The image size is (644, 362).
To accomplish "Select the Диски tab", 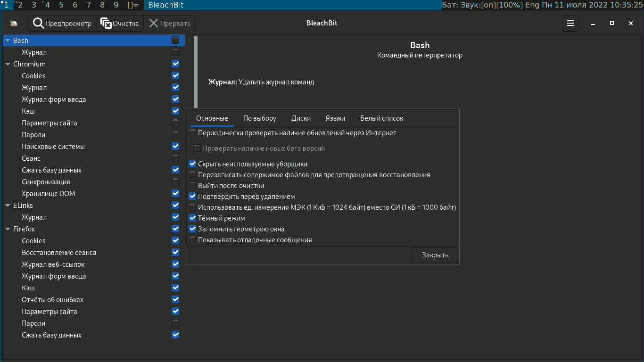I will [x=301, y=118].
